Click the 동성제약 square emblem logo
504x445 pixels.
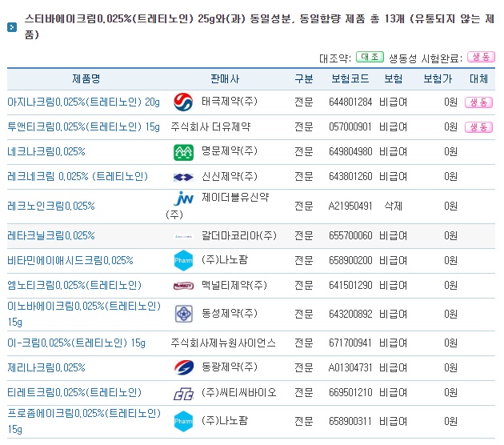point(184,314)
